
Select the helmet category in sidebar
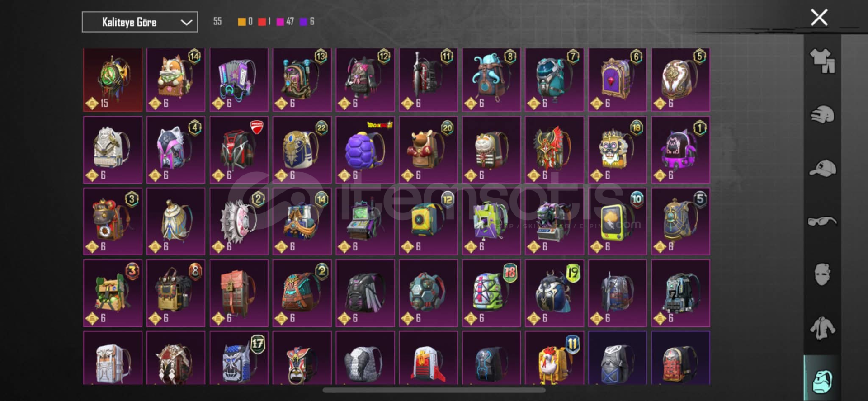822,114
